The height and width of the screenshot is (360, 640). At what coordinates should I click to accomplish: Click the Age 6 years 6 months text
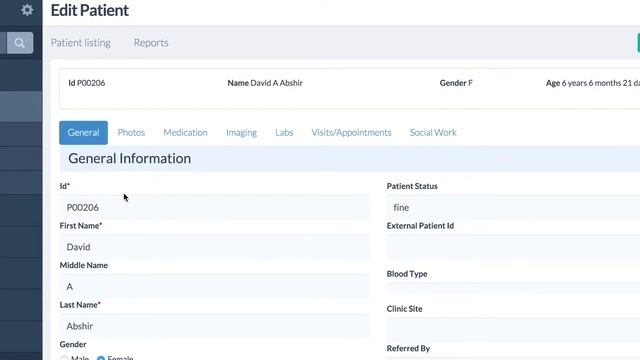[593, 83]
